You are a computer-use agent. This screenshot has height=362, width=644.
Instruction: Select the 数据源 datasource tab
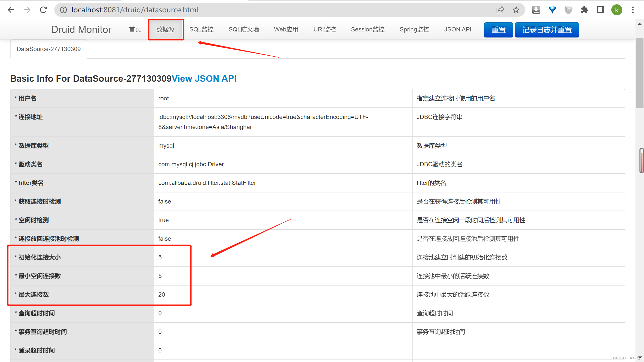pos(165,29)
